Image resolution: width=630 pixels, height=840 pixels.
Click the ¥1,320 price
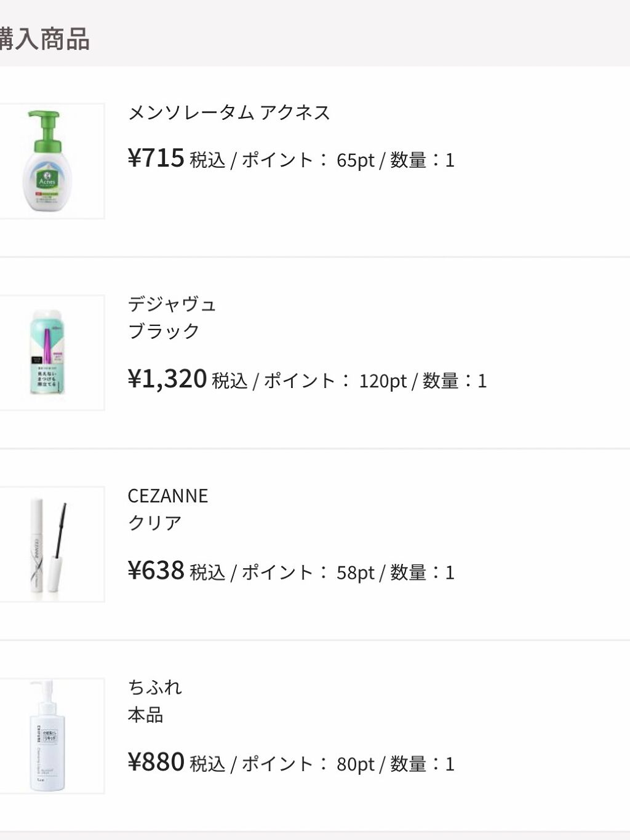click(167, 379)
